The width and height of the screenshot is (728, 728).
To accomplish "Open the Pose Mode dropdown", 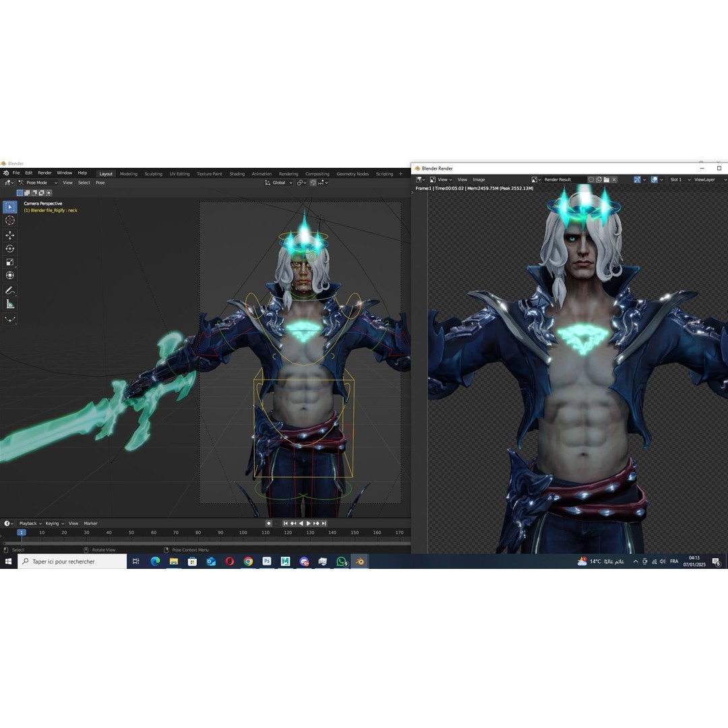I will pyautogui.click(x=38, y=183).
